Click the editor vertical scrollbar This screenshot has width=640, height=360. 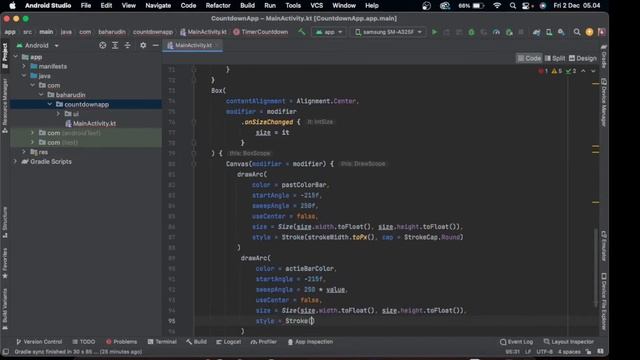coord(596,267)
